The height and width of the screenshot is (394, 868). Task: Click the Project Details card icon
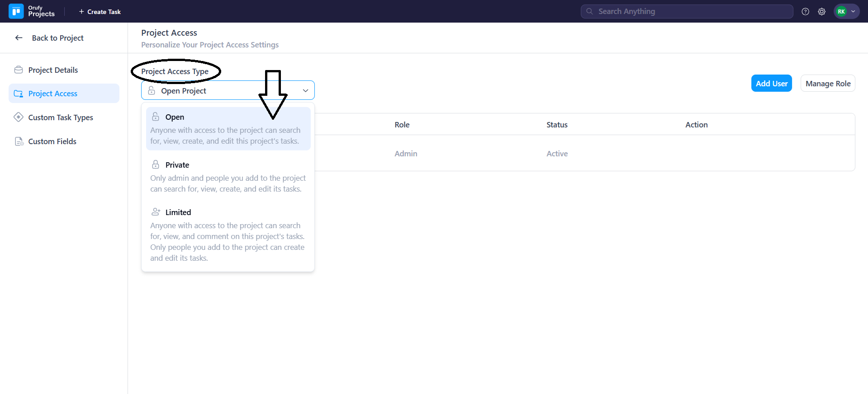pos(19,70)
